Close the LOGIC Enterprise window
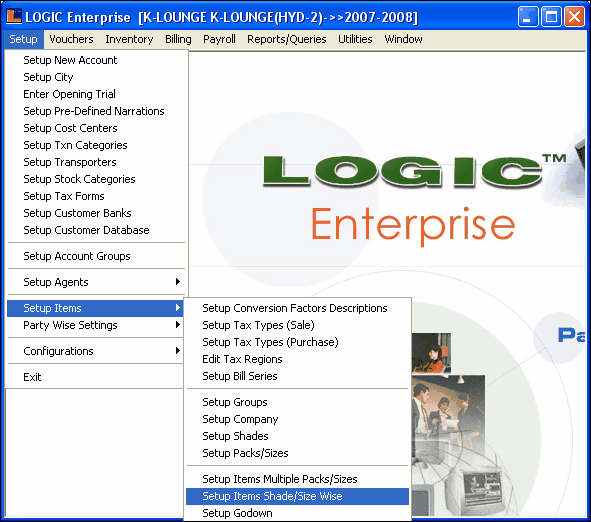This screenshot has width=591, height=522. pos(574,17)
